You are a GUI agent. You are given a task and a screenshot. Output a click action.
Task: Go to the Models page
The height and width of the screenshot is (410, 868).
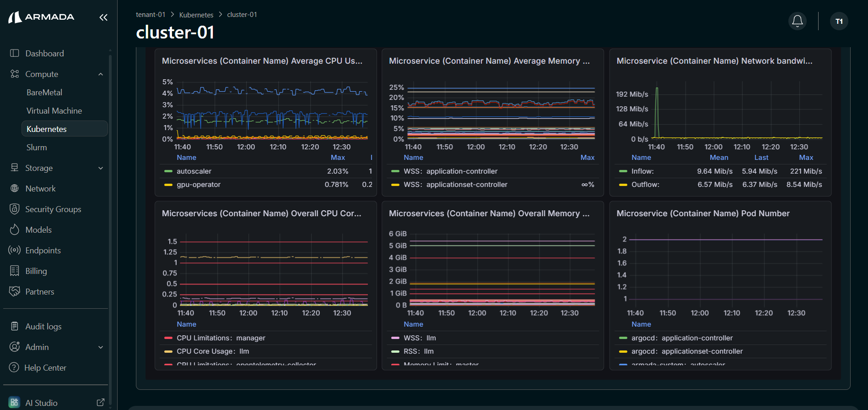point(38,230)
